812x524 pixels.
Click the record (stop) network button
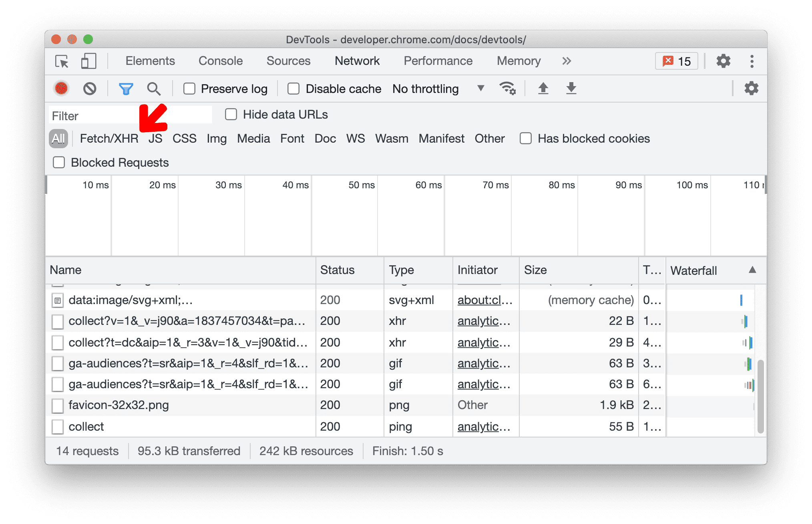point(60,88)
